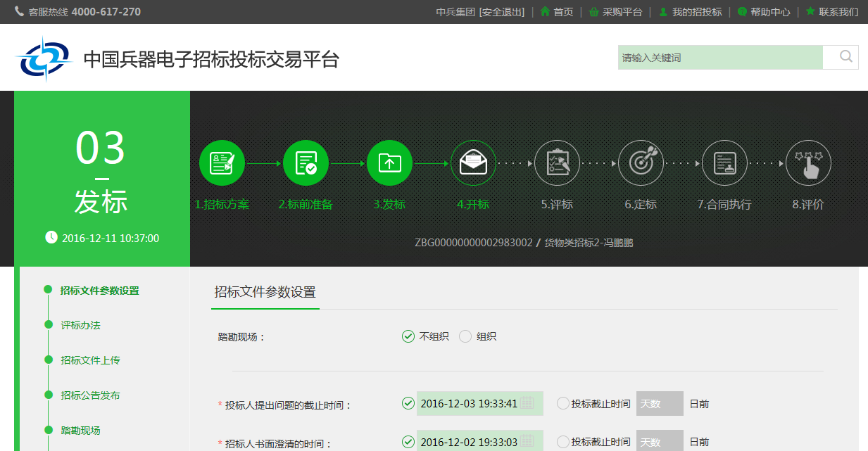Open the 天数 dropdown on the bottom row

click(660, 441)
